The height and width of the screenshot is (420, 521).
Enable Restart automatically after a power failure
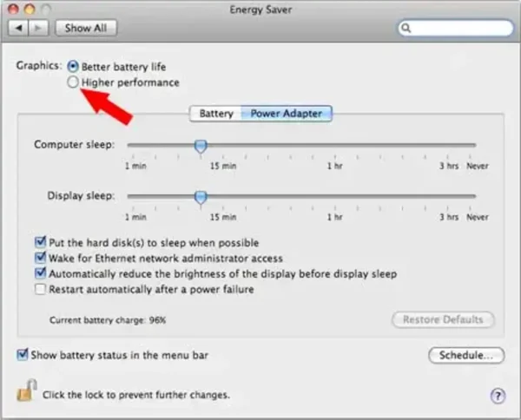[40, 289]
